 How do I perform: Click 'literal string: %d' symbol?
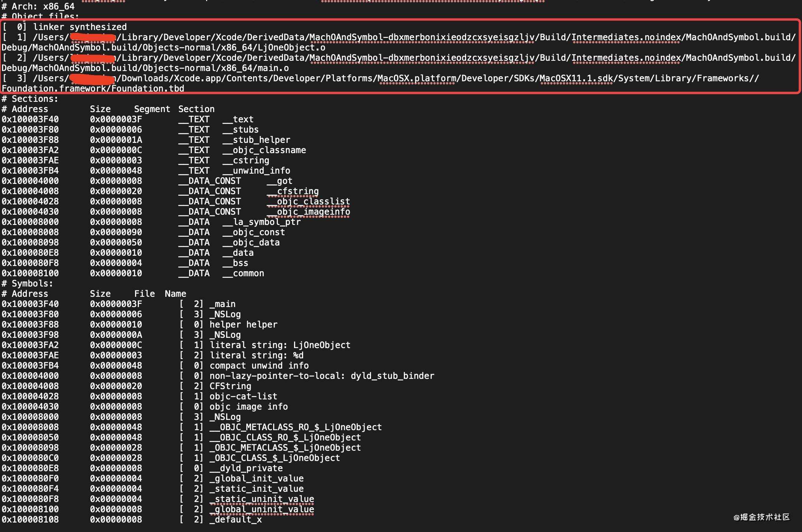(257, 355)
